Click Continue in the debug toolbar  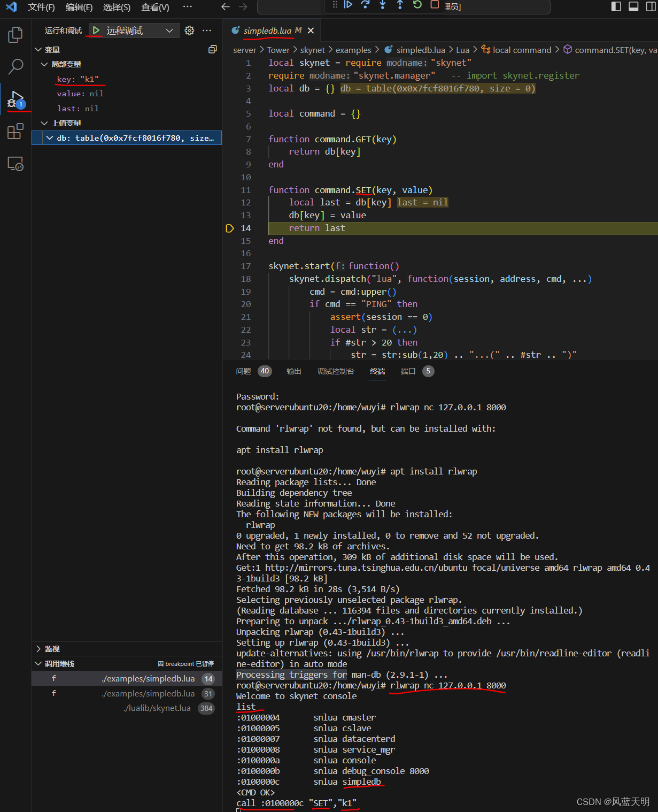pos(348,5)
